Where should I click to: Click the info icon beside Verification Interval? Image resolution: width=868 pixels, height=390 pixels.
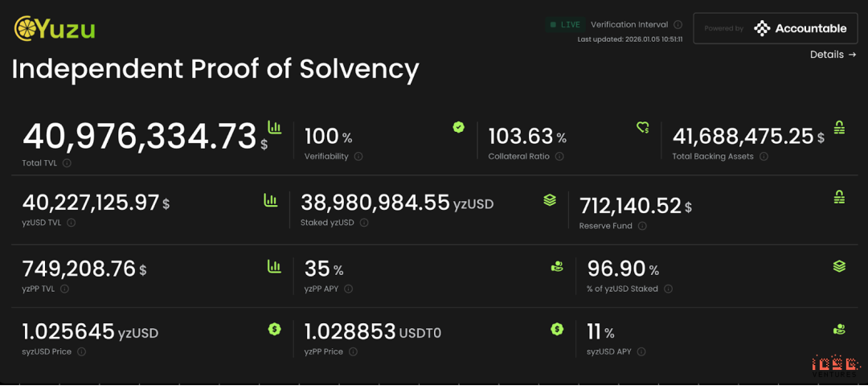(x=678, y=25)
